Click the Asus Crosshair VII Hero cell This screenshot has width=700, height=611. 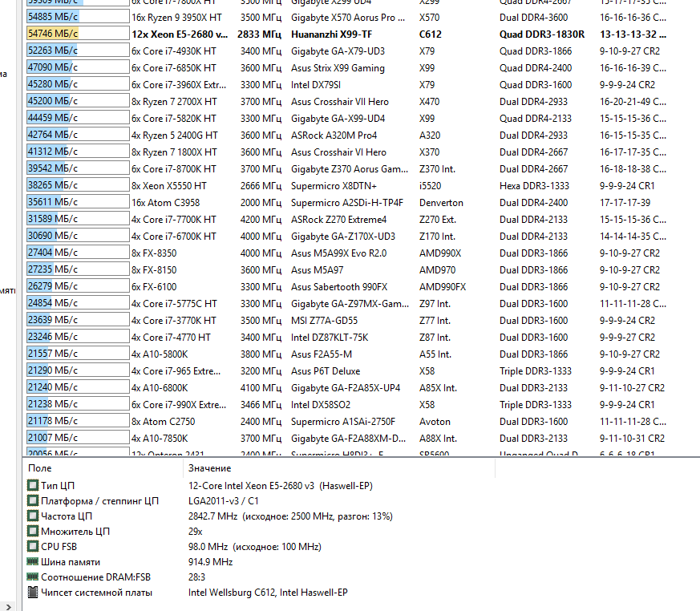pos(340,102)
